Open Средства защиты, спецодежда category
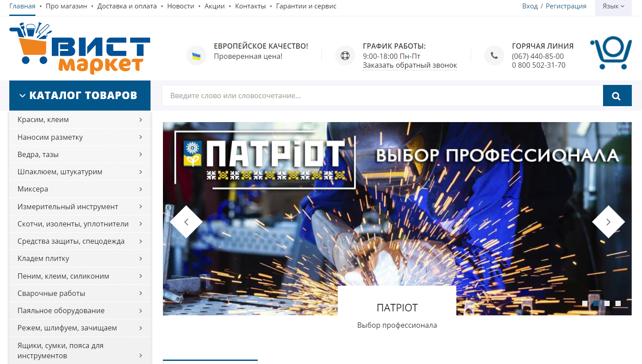 pos(71,241)
